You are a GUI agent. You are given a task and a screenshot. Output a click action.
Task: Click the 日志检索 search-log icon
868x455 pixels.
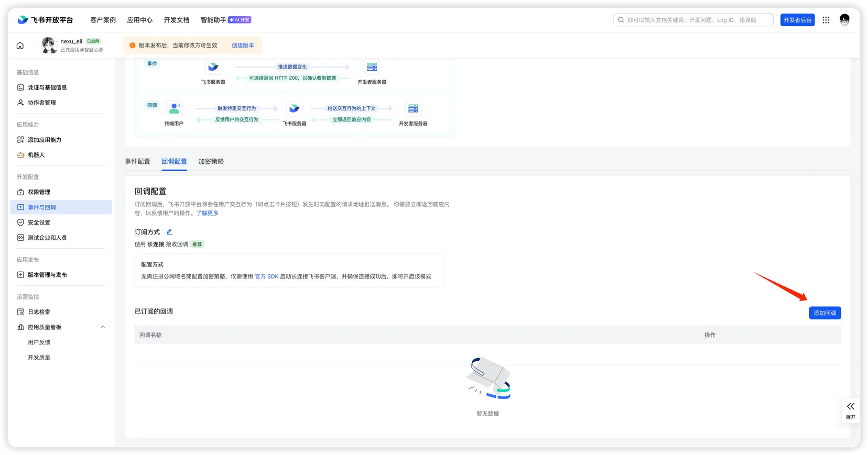pyautogui.click(x=20, y=312)
